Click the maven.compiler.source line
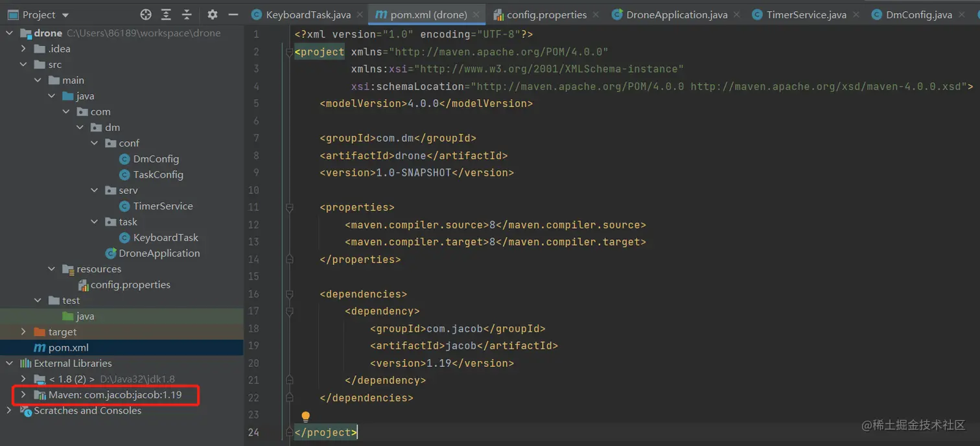The width and height of the screenshot is (980, 446). click(495, 225)
